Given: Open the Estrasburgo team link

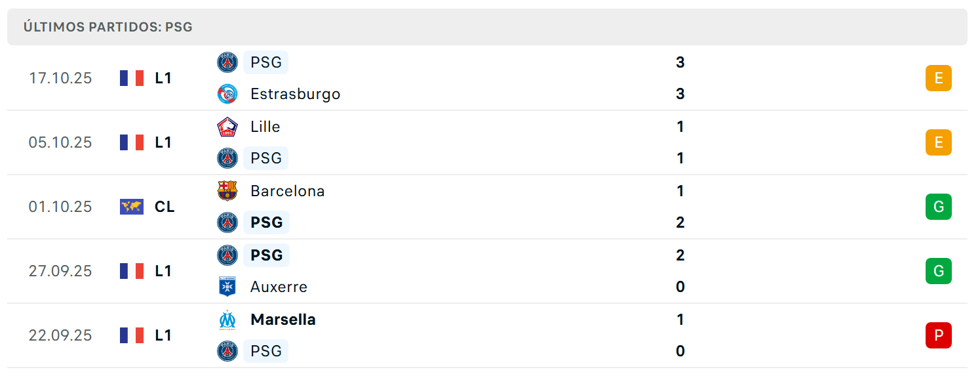Looking at the screenshot, I should click(x=296, y=94).
